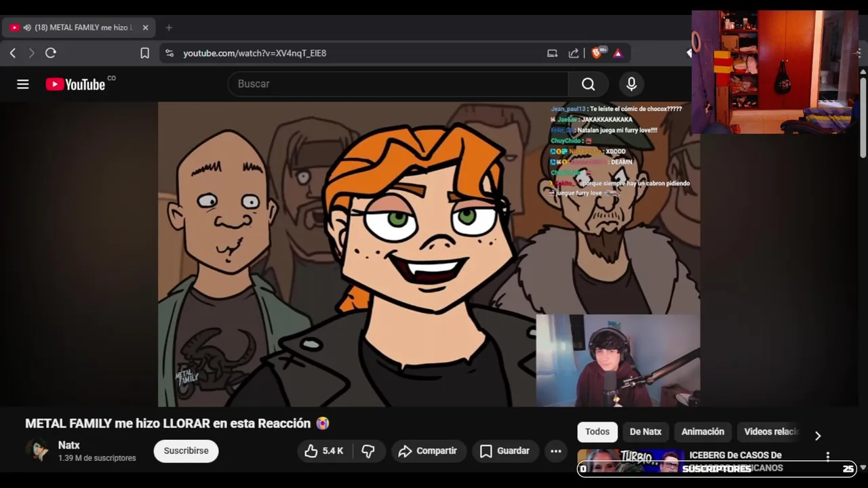Subscribe with the Suscribirse button

click(x=186, y=451)
